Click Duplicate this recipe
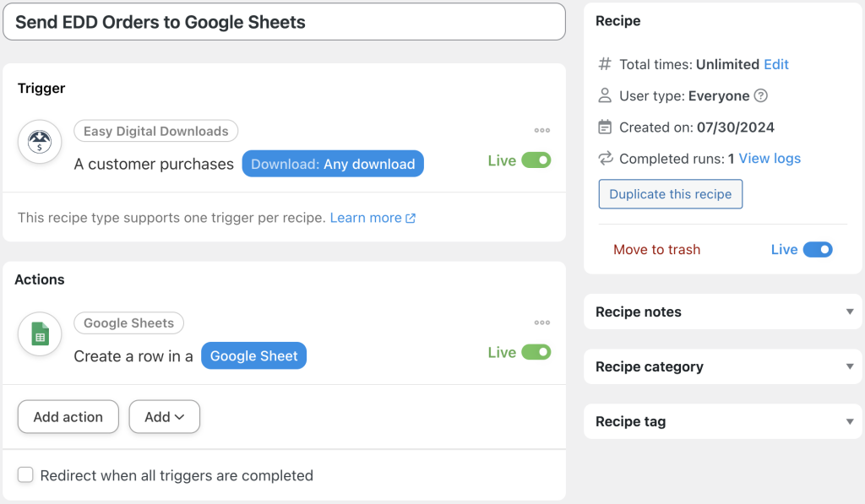The width and height of the screenshot is (865, 504). (x=670, y=193)
